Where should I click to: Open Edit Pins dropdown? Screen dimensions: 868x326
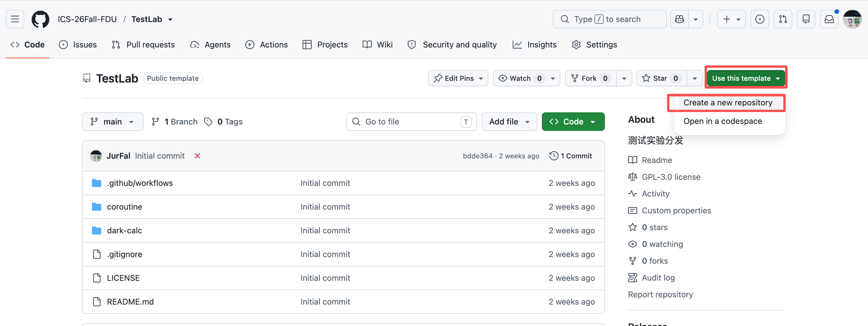(458, 78)
